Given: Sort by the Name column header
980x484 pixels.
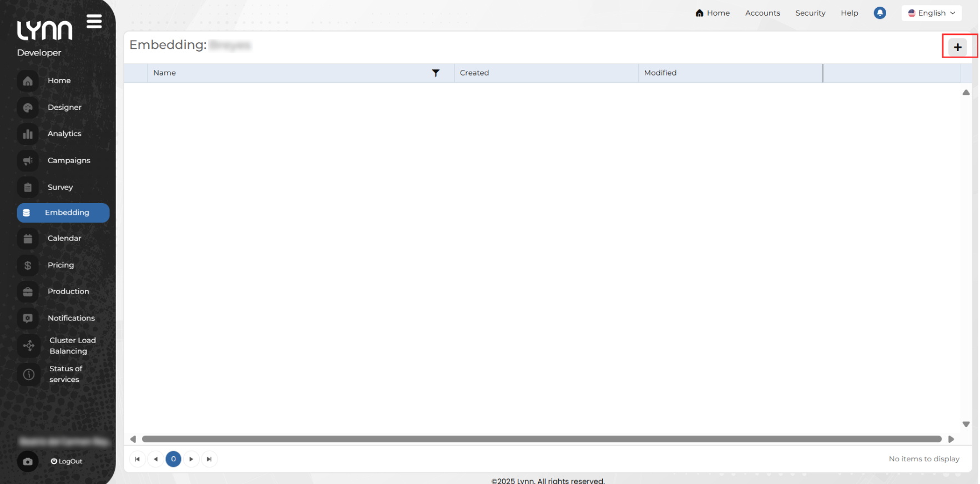Looking at the screenshot, I should click(x=164, y=73).
